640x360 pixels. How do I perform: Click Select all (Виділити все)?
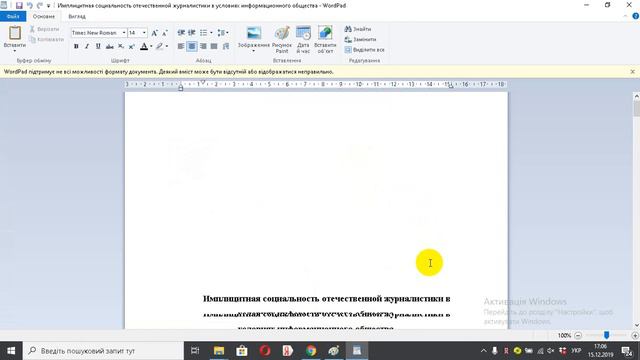point(364,50)
